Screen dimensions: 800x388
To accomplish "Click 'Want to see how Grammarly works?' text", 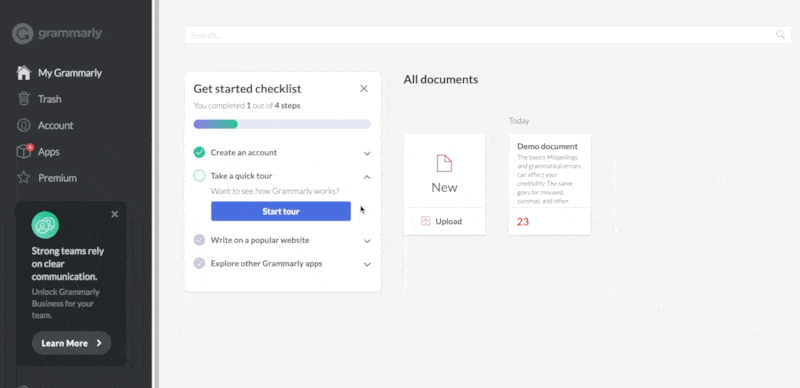I will pos(275,191).
